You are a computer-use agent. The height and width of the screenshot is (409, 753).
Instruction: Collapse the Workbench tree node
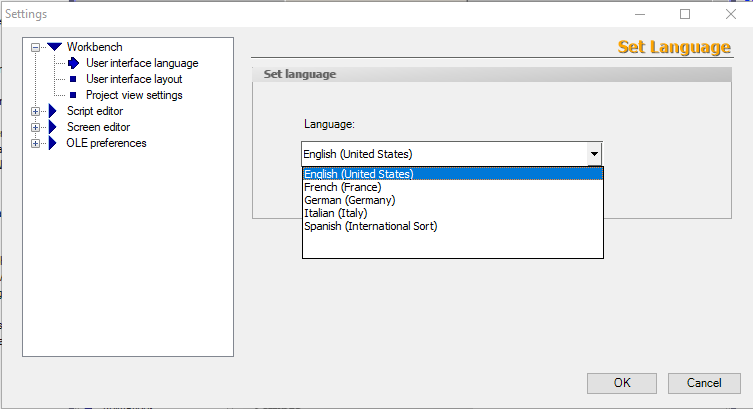tap(36, 47)
